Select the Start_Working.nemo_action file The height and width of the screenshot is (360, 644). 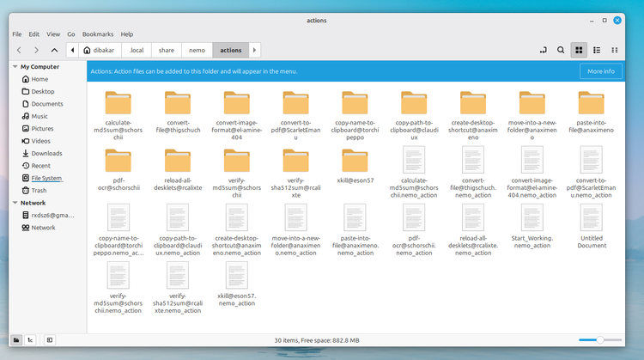click(532, 226)
